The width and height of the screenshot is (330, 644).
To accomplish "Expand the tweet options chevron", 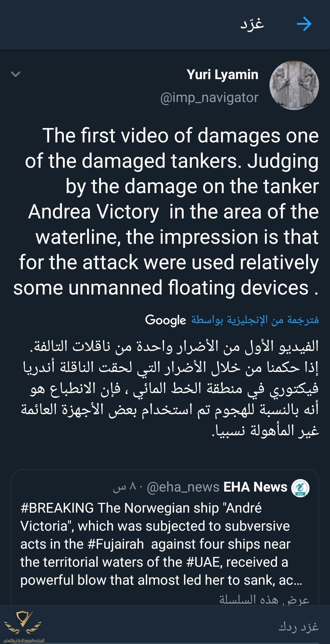I will pos(15,74).
